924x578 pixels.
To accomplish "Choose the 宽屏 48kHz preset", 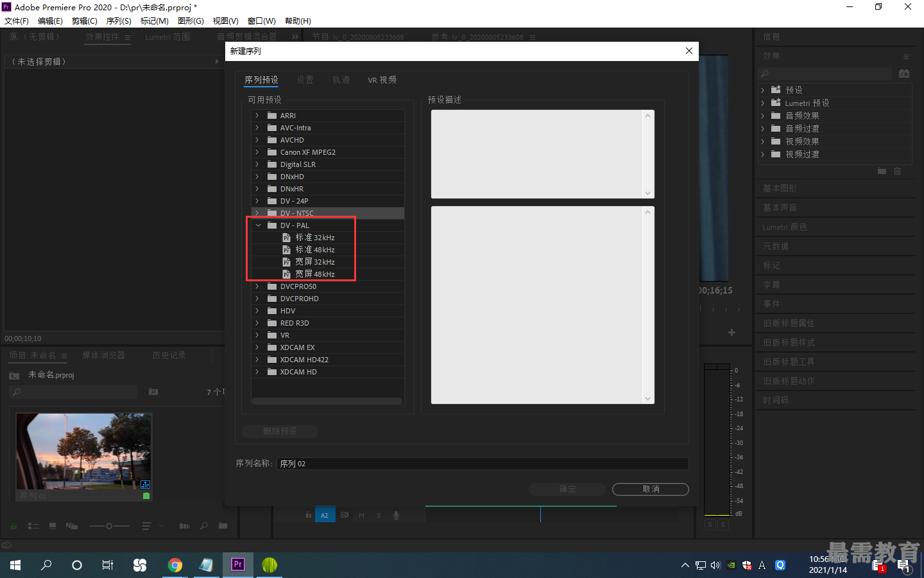I will click(314, 274).
